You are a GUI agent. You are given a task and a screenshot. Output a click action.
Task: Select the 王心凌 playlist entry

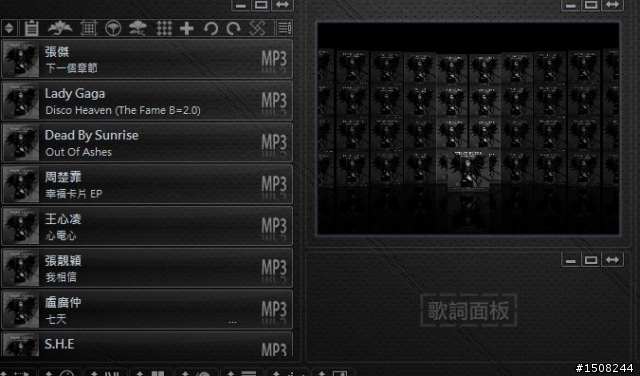pos(147,226)
